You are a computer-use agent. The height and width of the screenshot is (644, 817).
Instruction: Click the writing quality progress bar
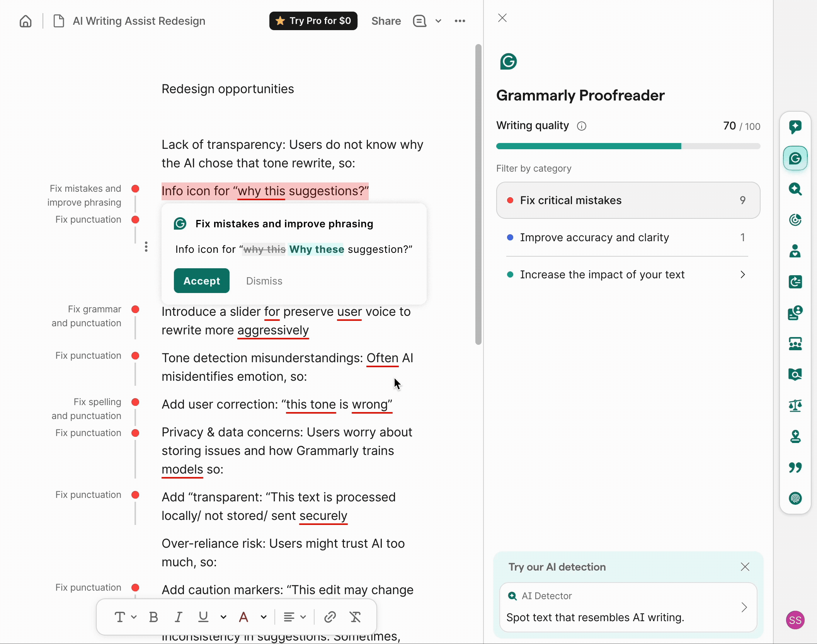[628, 146]
